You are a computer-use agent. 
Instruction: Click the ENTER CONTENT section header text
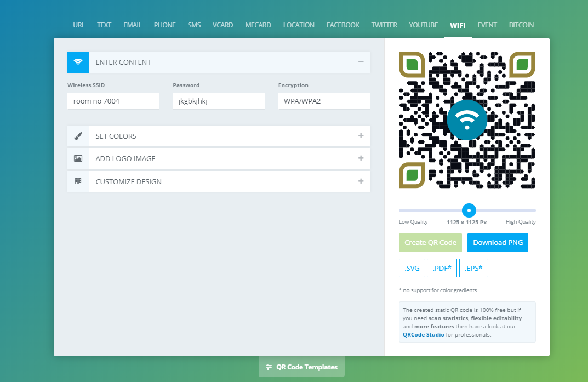123,62
